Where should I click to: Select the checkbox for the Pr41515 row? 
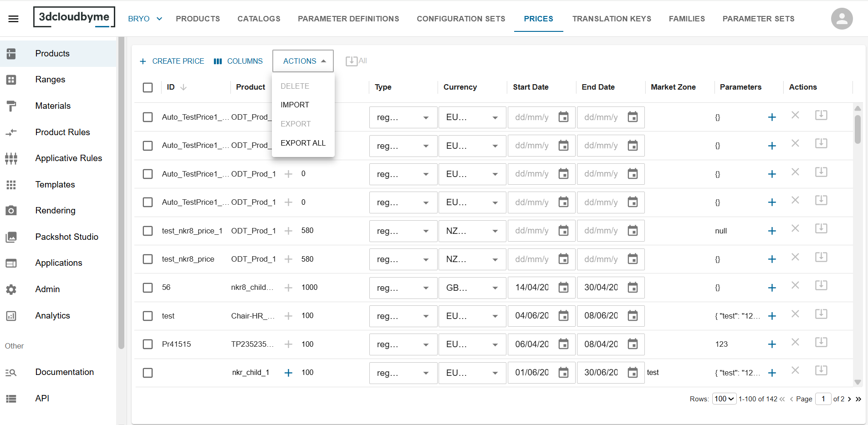(148, 344)
